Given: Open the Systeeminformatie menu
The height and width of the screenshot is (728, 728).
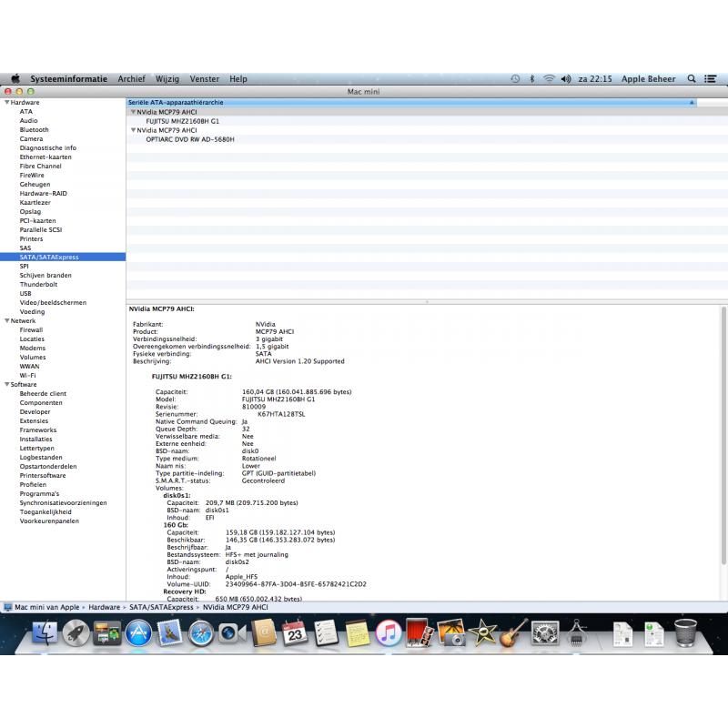Looking at the screenshot, I should (x=69, y=78).
